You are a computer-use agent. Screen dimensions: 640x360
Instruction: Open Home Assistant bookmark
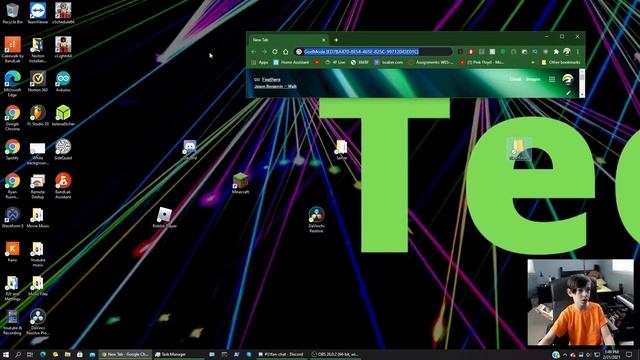coord(291,62)
